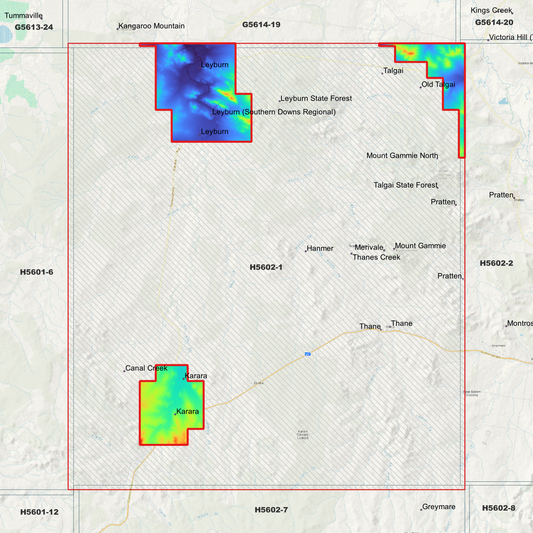Click the Tummaville place label
The width and height of the screenshot is (533, 533).
(23, 16)
